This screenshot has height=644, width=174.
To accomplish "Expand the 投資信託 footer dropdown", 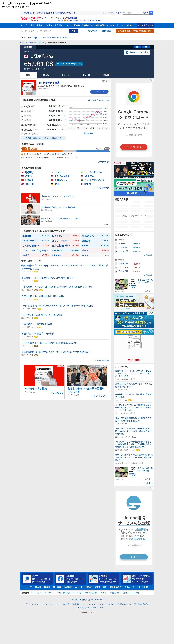I will 127,593.
